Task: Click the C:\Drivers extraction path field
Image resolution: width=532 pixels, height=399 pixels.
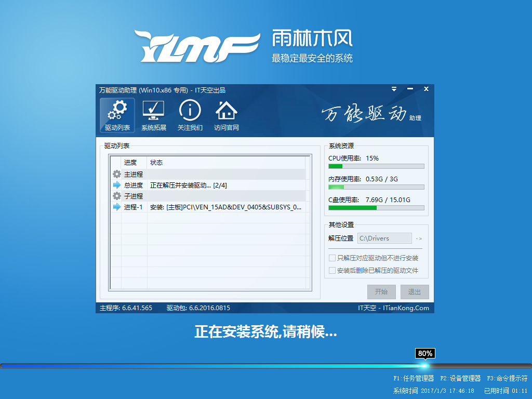Action: coord(384,238)
